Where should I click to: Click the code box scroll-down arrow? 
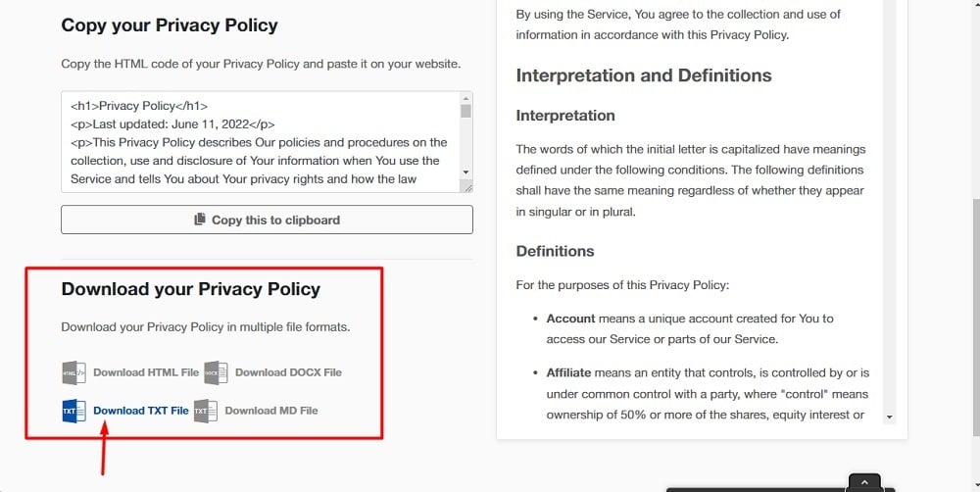coord(465,172)
